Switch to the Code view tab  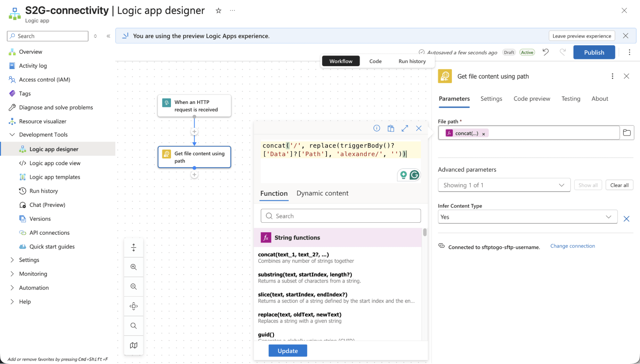tap(375, 61)
